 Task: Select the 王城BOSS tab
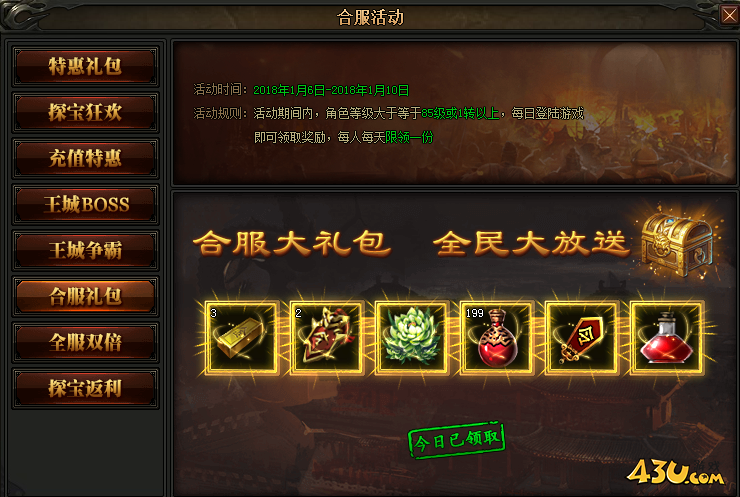(85, 204)
